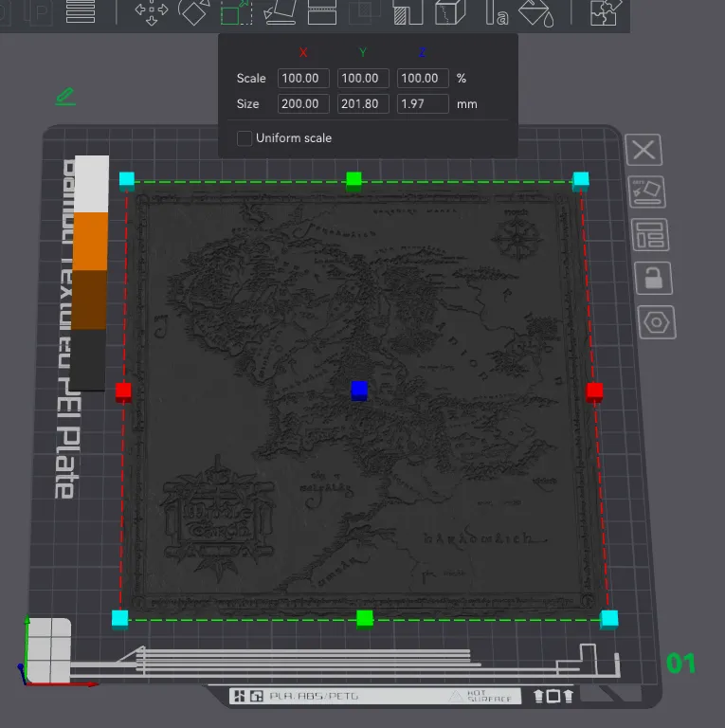Viewport: 725px width, 728px height.
Task: Click the top green Y scale handle
Action: [353, 181]
